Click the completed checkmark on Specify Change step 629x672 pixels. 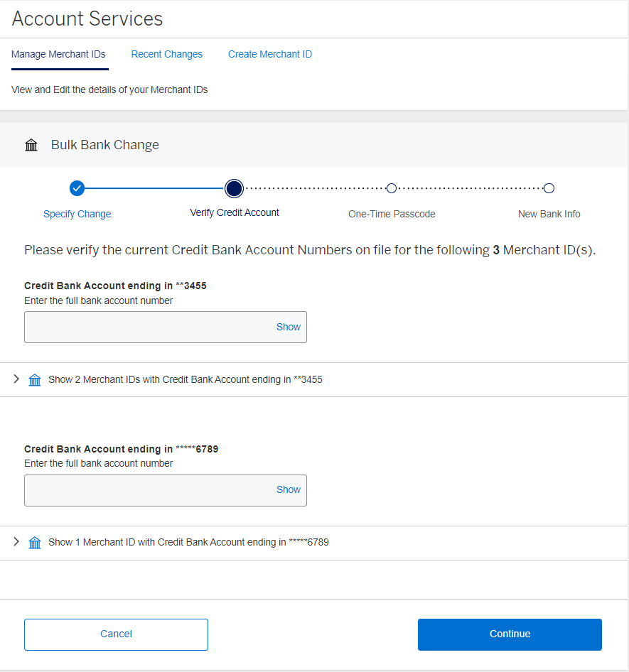point(77,188)
